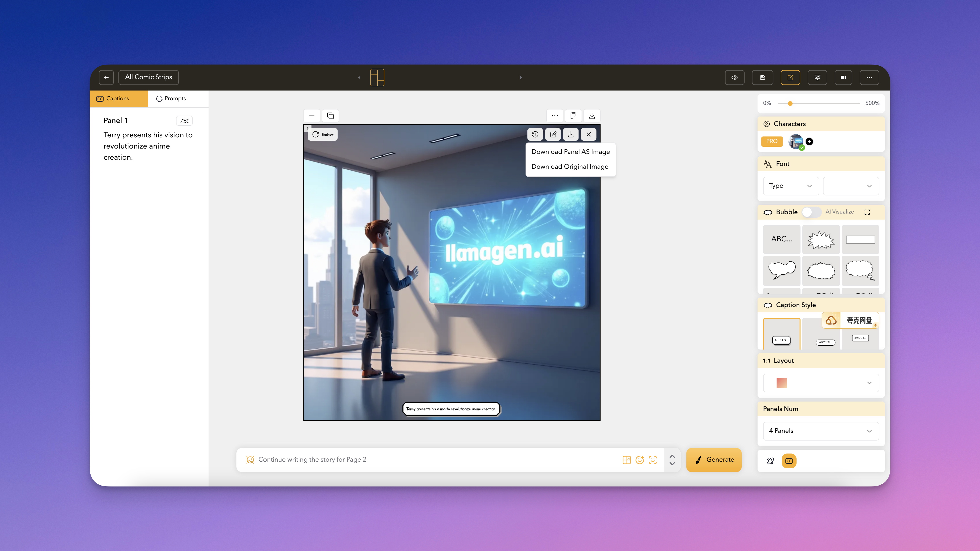Click the save icon in the top bar
Viewport: 980px width, 551px height.
tap(762, 77)
